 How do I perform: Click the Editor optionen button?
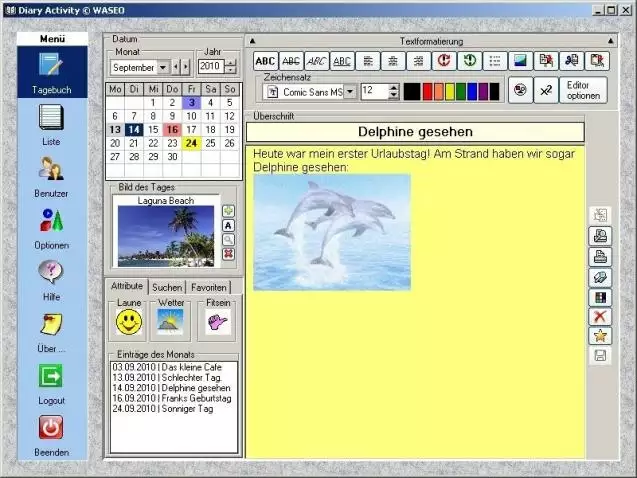[582, 90]
